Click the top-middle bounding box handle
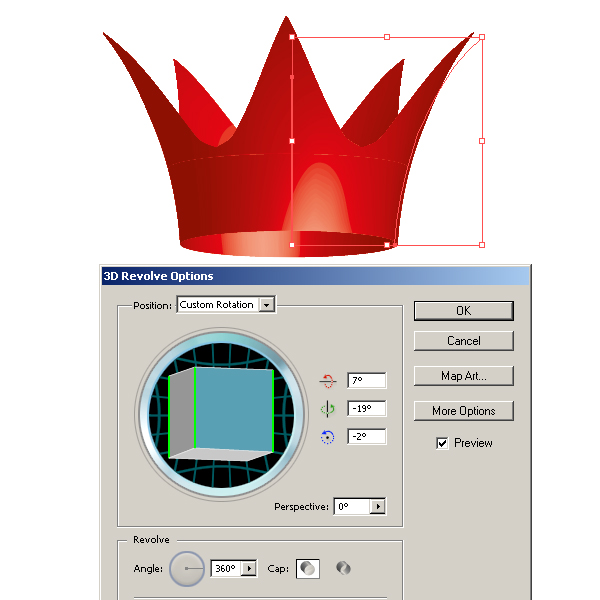 [387, 37]
